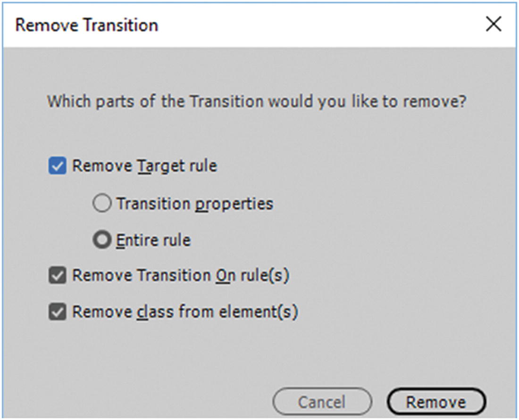
Task: Click the 'Remove Transition On rule(s)' label
Action: pyautogui.click(x=180, y=276)
